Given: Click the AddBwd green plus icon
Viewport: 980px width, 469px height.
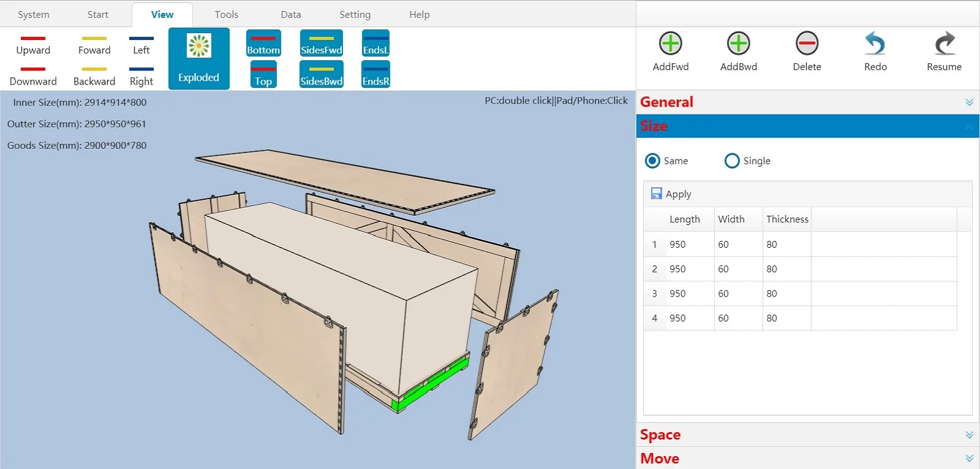Looking at the screenshot, I should point(738,44).
